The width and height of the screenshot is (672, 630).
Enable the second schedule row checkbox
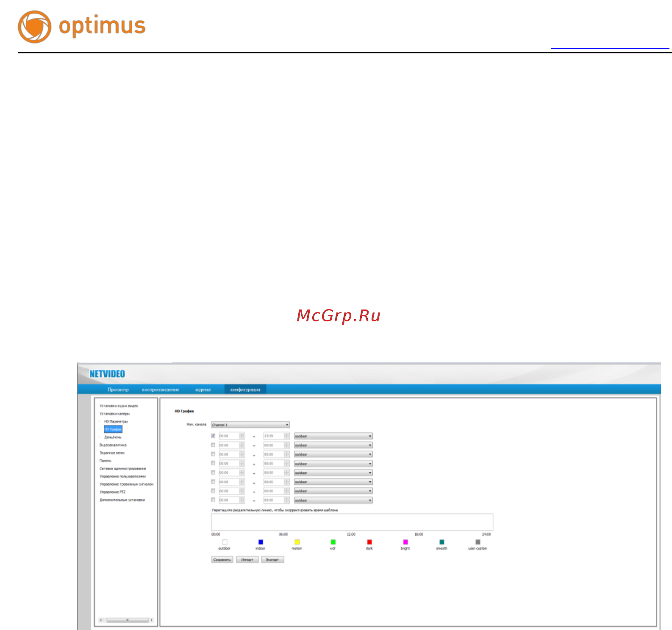click(213, 445)
